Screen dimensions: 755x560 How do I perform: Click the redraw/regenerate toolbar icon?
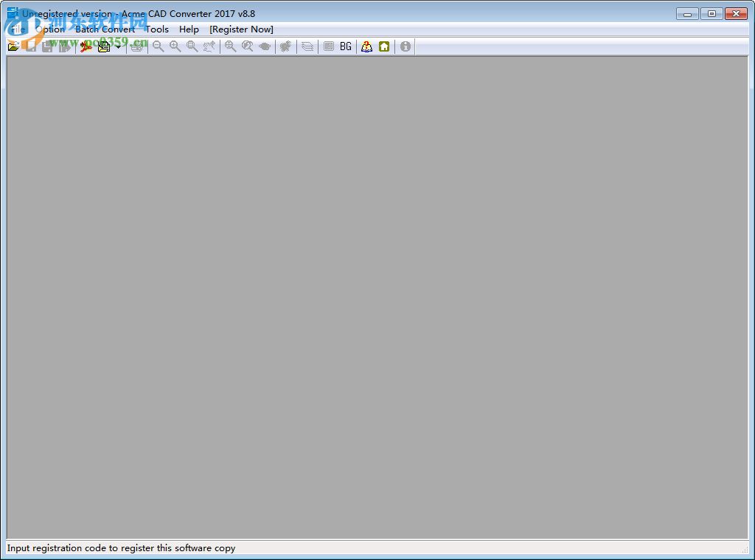coord(286,46)
